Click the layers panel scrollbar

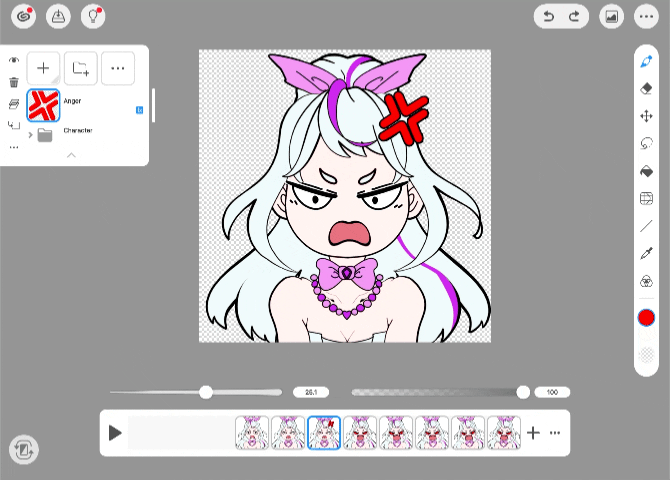click(x=153, y=105)
